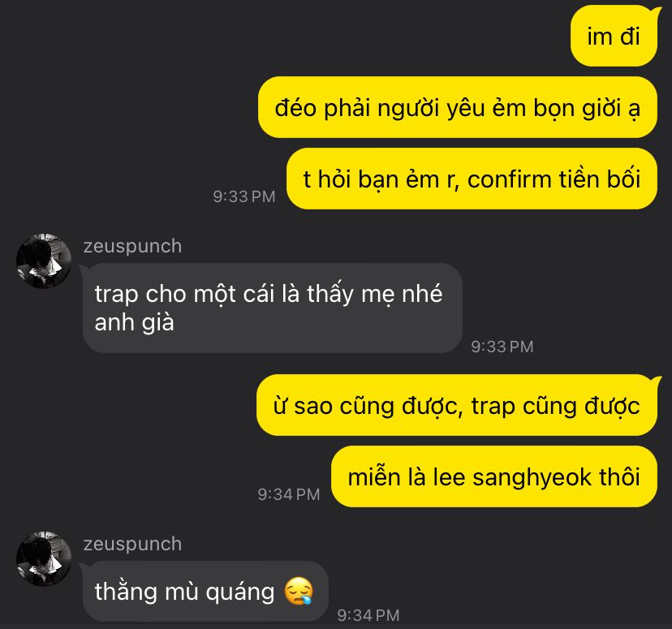This screenshot has width=672, height=629.
Task: Click the words 'anh già' in the gray bubble
Action: tap(134, 322)
